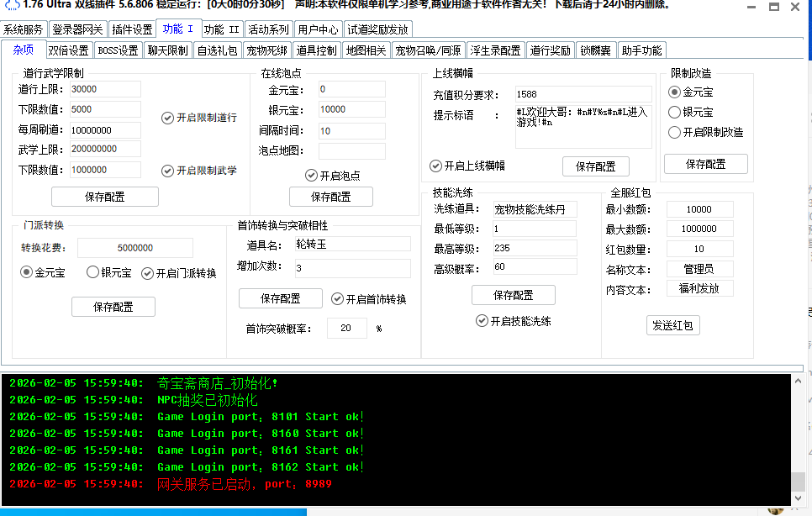Click the 发送红包 button
This screenshot has height=516, width=812.
tap(672, 325)
